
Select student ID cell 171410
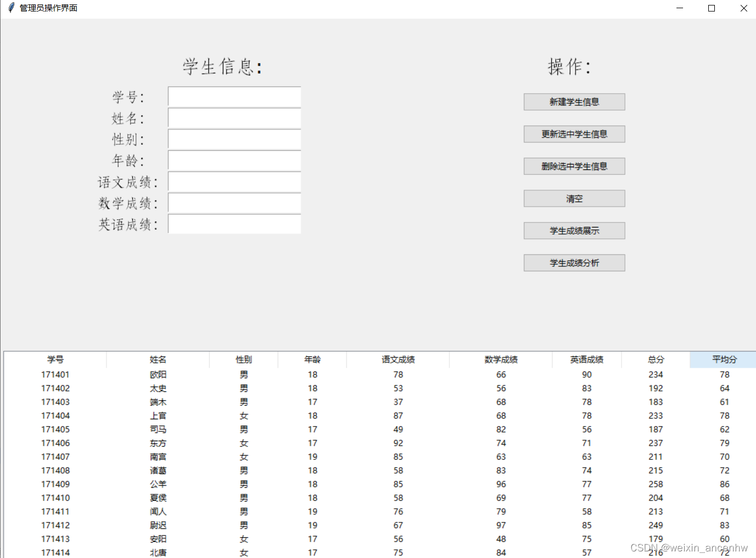pos(55,498)
